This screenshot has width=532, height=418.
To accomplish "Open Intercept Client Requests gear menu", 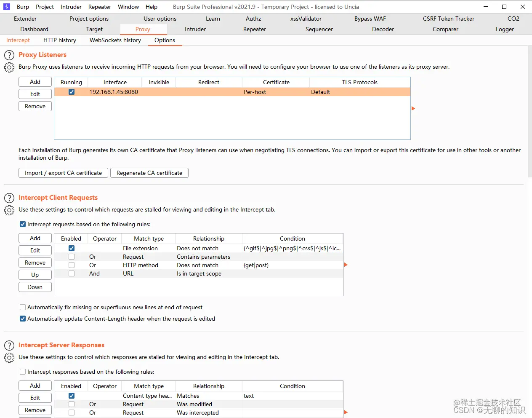I will (x=9, y=210).
